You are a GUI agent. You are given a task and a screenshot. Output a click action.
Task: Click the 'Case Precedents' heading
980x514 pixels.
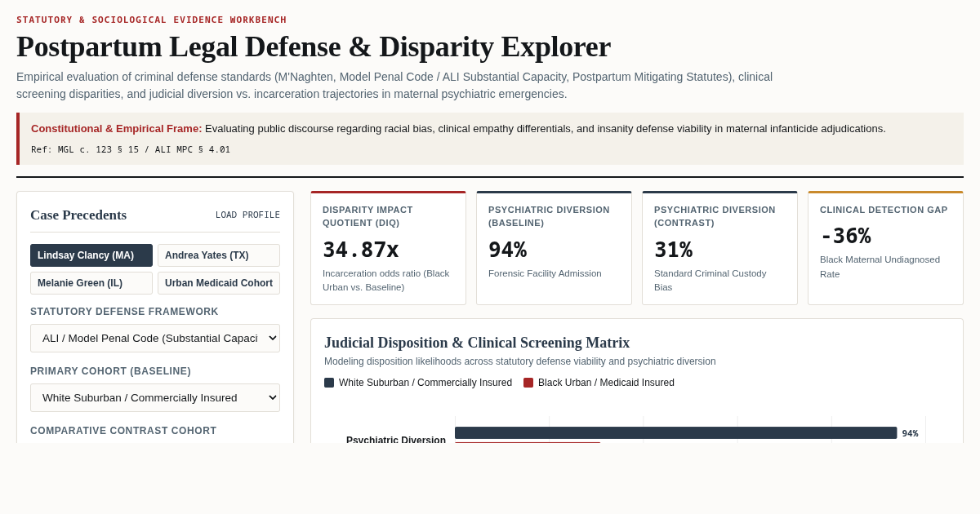(x=78, y=215)
